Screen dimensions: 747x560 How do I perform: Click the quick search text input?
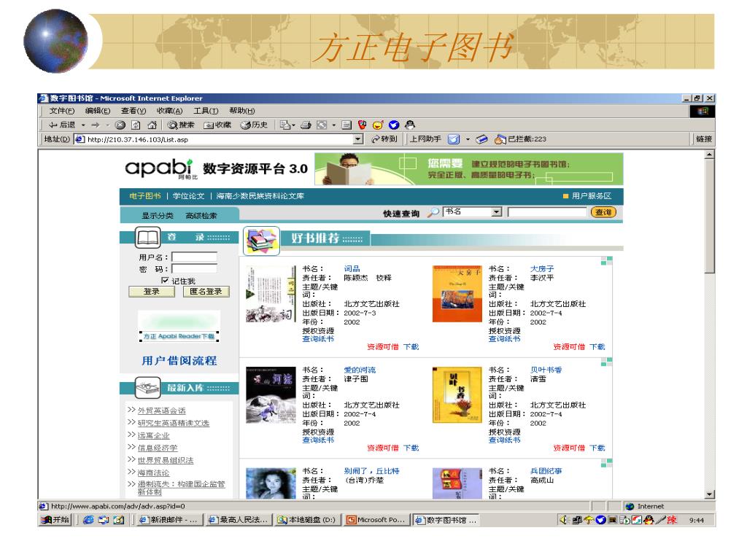pos(547,212)
